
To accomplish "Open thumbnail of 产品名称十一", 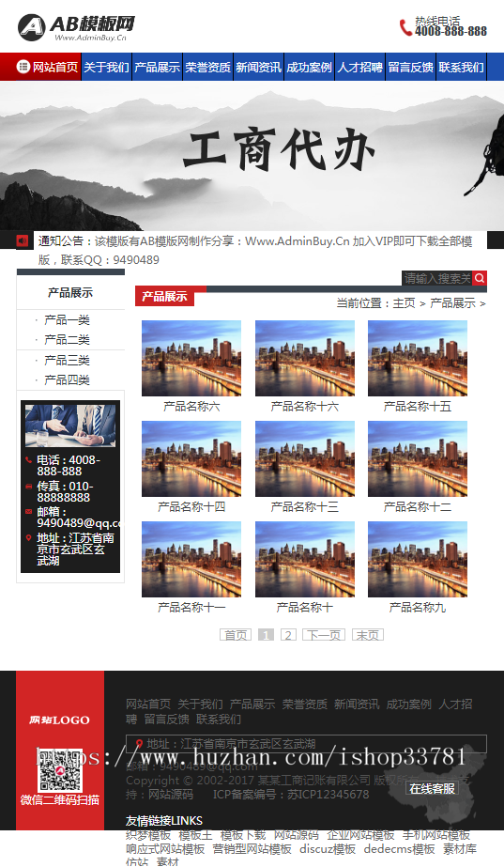I will click(191, 560).
